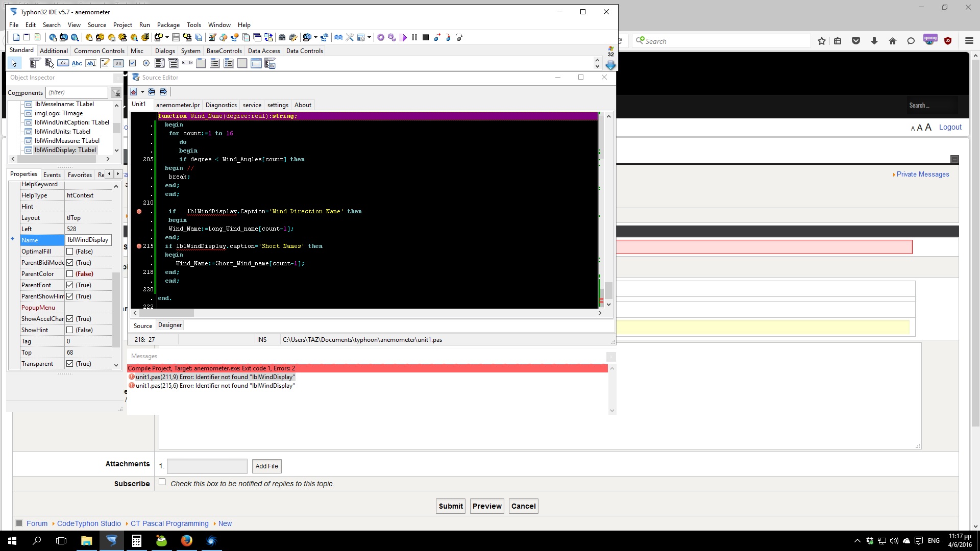The width and height of the screenshot is (980, 551).
Task: Open the Package menu
Action: pyautogui.click(x=168, y=24)
